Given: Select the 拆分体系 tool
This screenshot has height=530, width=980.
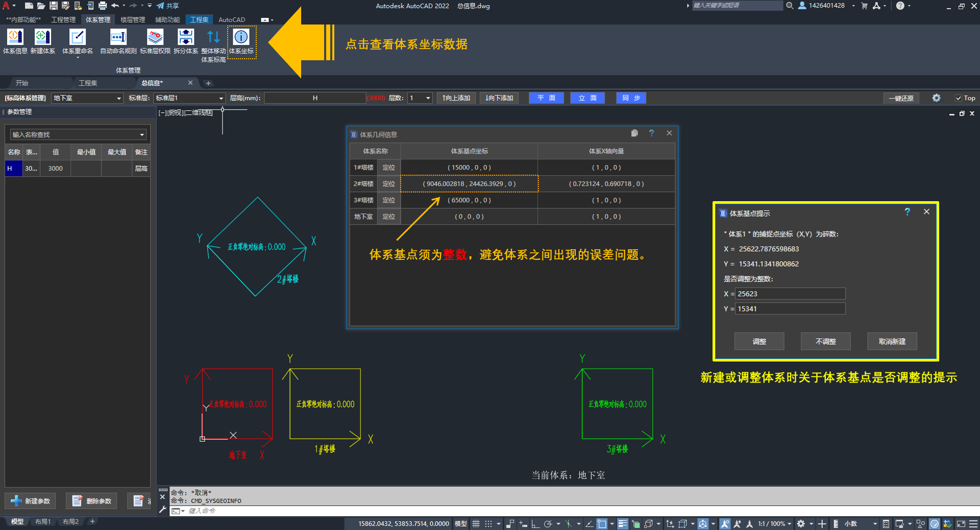Looking at the screenshot, I should pos(185,37).
